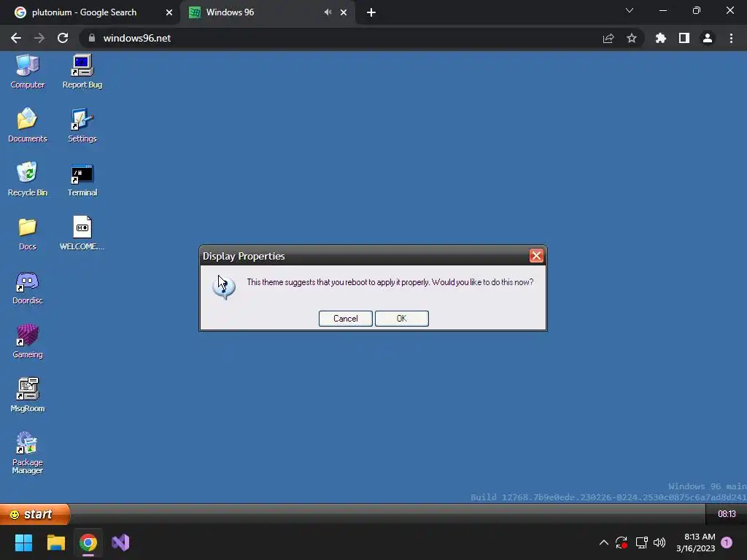Open the Gameing shortcut icon

[x=27, y=341]
